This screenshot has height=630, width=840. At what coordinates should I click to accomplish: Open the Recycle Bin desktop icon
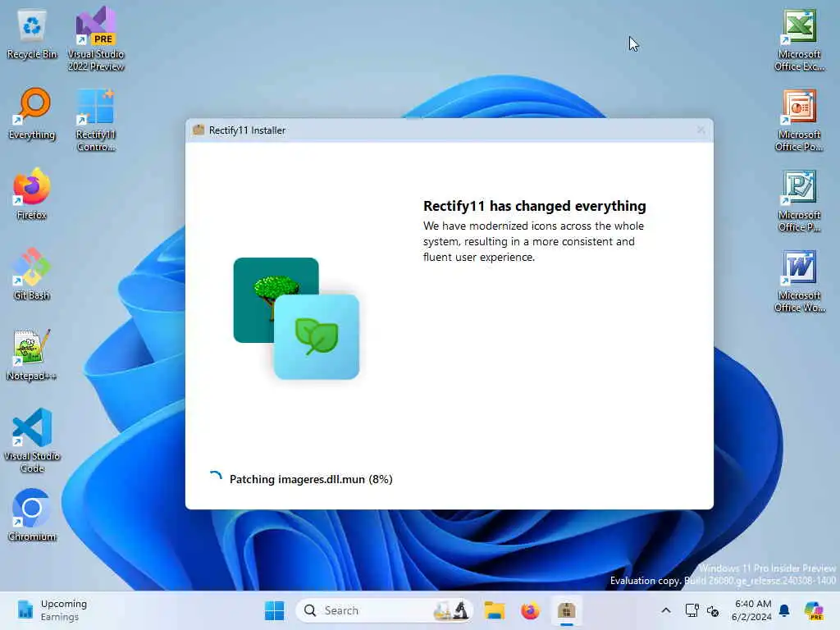(x=32, y=34)
